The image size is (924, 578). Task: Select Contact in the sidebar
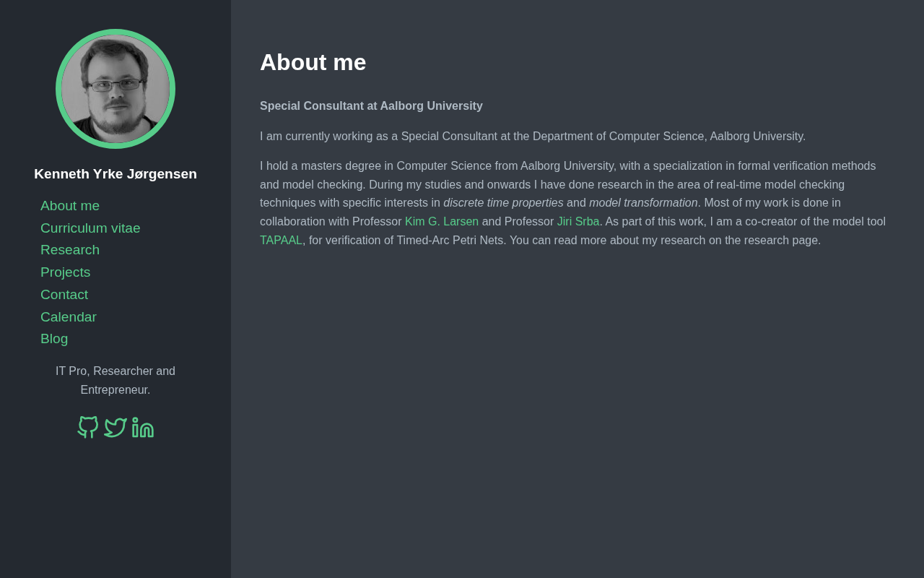point(64,295)
